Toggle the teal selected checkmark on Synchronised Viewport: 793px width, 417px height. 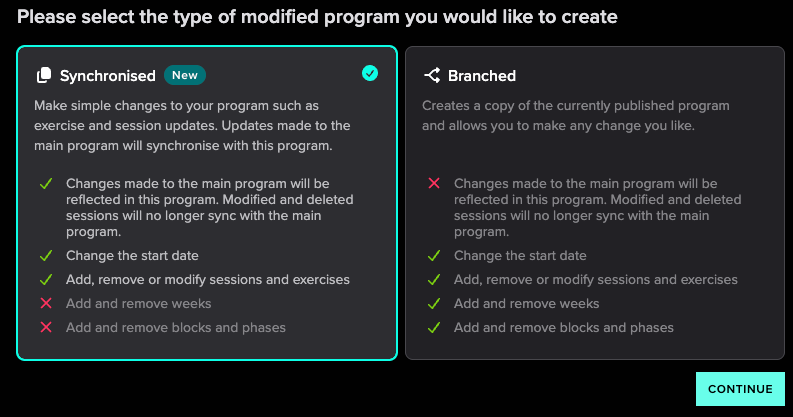click(370, 73)
